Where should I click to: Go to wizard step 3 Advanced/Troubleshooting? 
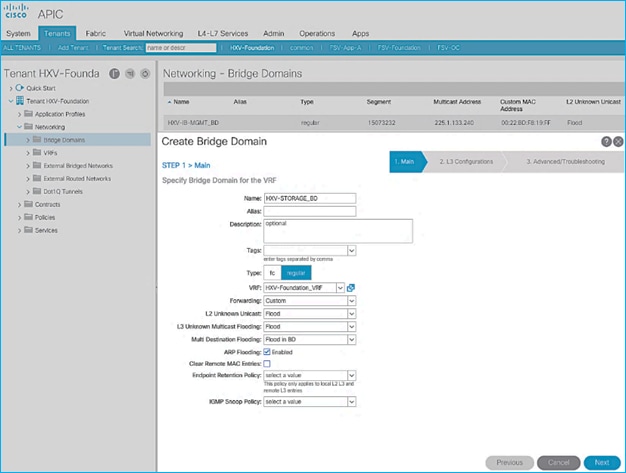point(565,162)
